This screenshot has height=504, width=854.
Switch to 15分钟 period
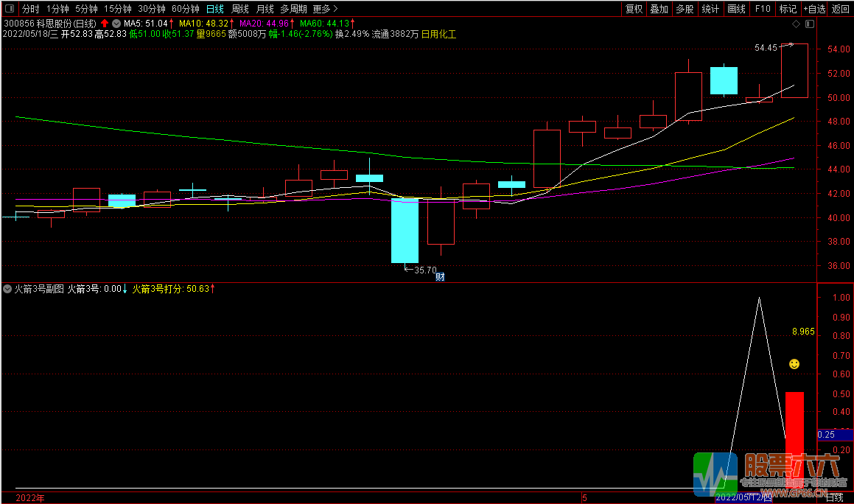pyautogui.click(x=118, y=9)
